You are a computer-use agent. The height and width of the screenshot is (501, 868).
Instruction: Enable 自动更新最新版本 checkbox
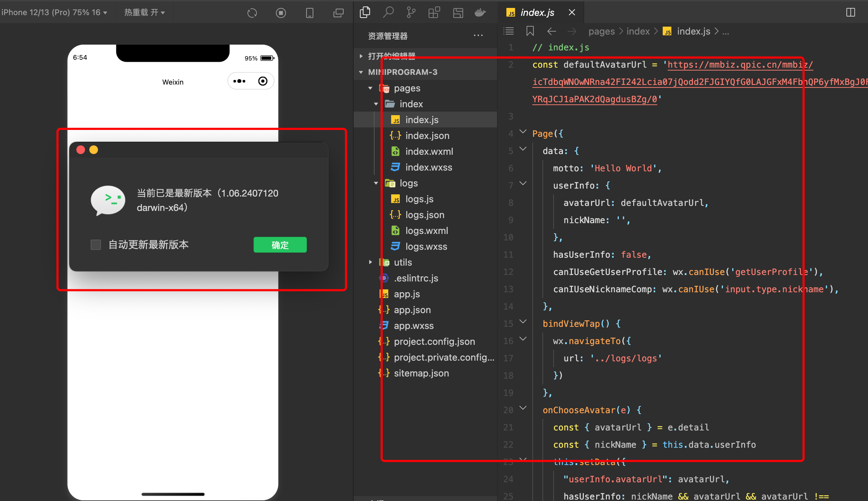pos(96,245)
